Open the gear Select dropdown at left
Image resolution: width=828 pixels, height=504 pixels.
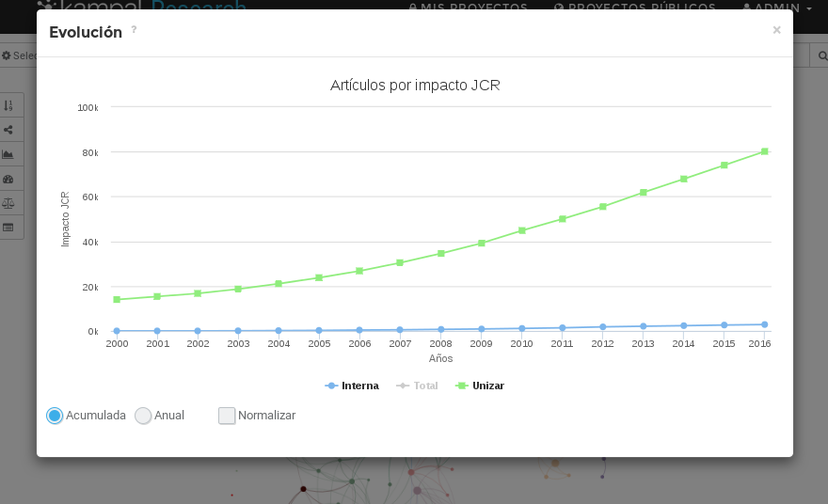pyautogui.click(x=19, y=56)
